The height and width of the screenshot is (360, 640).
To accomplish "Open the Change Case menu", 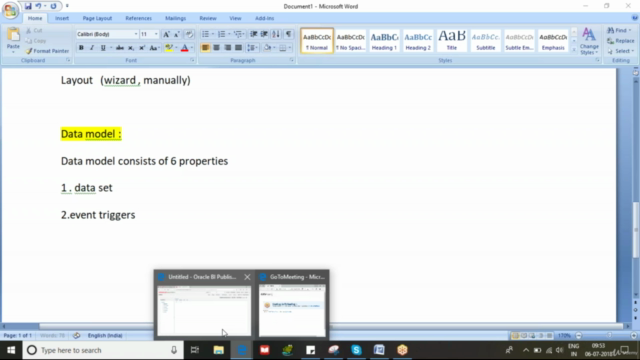I will [154, 48].
